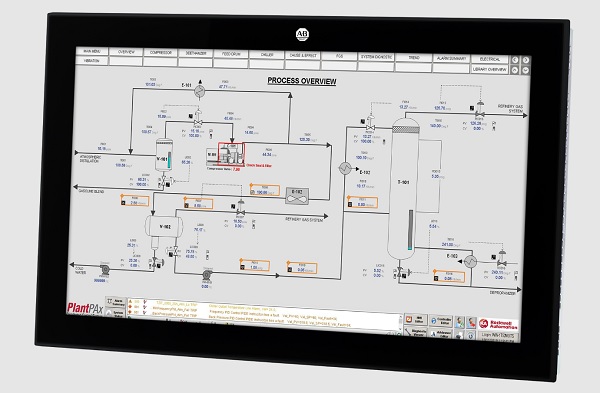The image size is (600, 393).
Task: Open the Electrical display button
Action: click(x=489, y=59)
